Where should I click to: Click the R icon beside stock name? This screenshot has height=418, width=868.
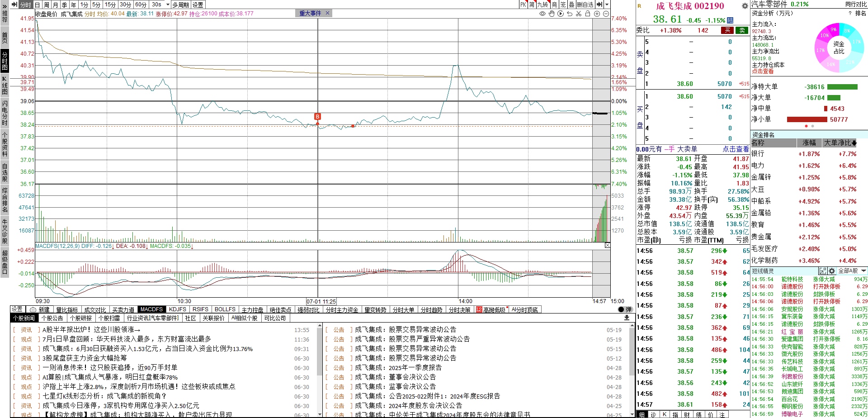(x=639, y=6)
